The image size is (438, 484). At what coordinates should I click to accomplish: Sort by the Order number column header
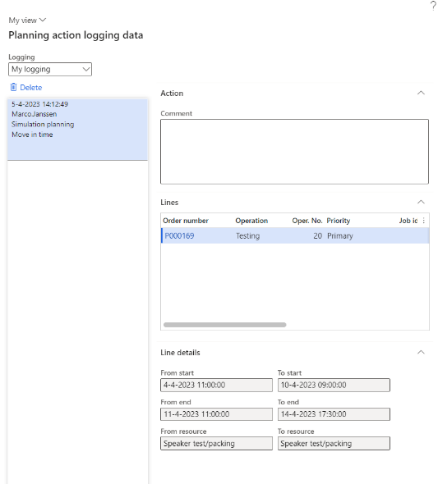coord(185,221)
